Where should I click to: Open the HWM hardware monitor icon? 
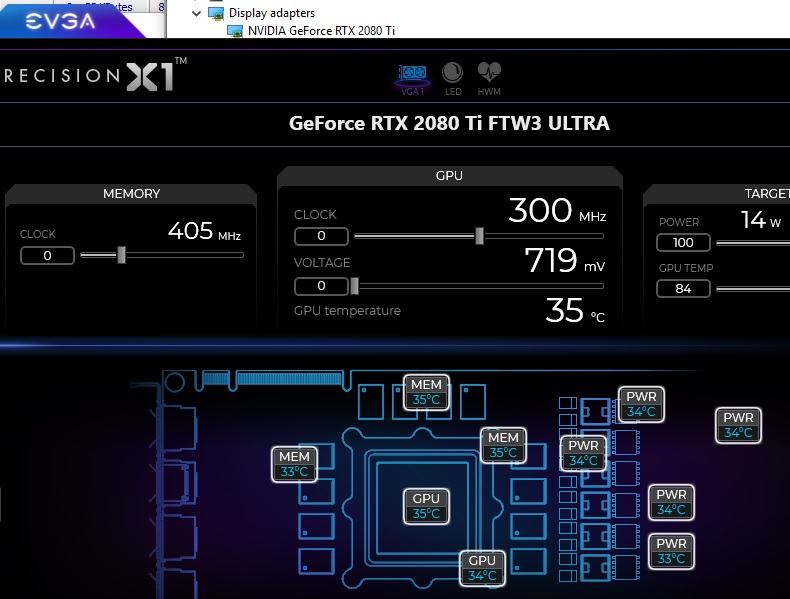click(489, 79)
